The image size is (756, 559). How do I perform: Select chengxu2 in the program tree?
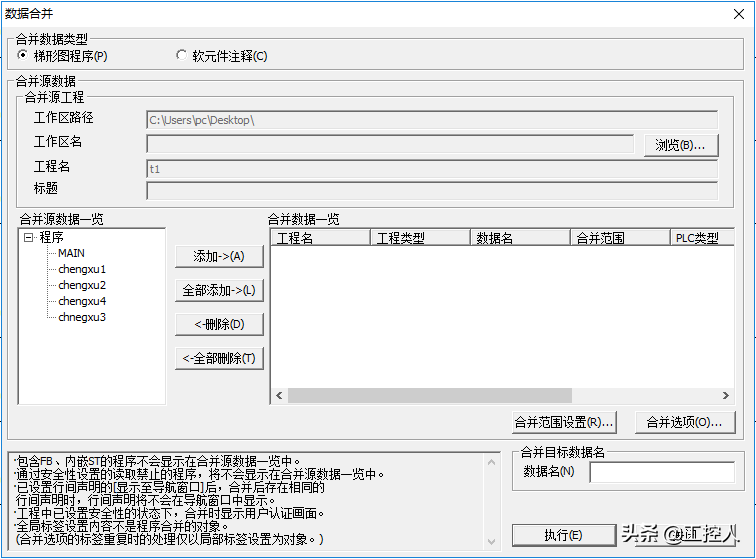point(82,285)
